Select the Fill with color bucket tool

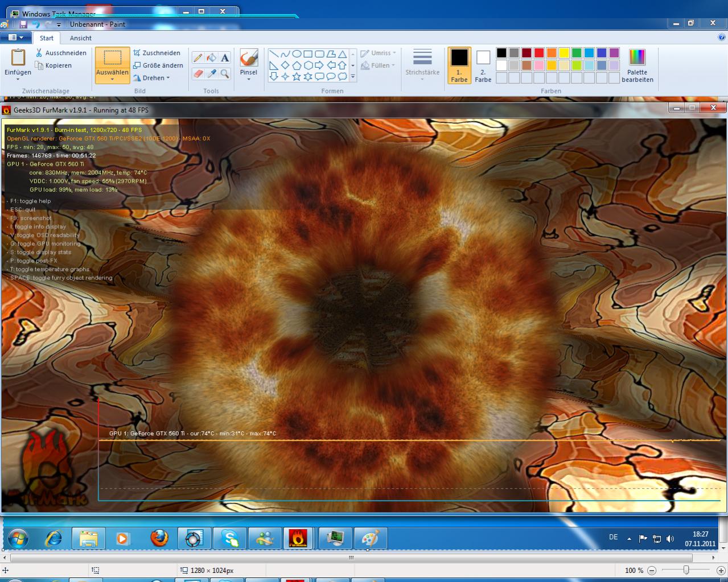click(x=211, y=57)
